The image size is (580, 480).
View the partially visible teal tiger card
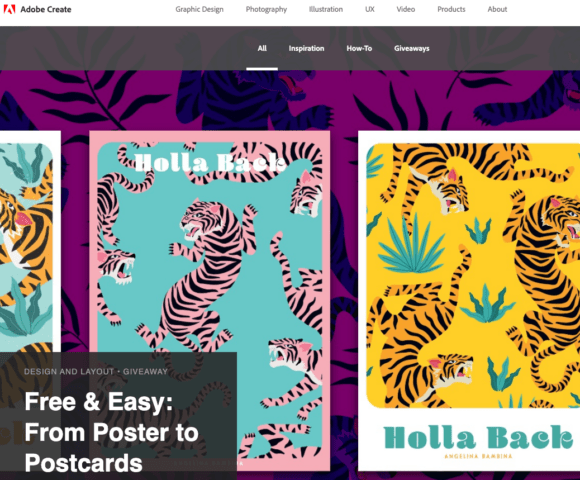click(x=30, y=240)
